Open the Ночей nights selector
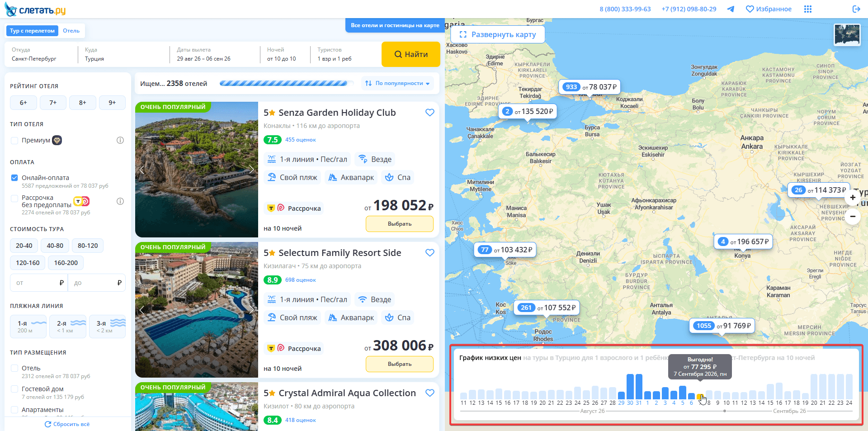Image resolution: width=868 pixels, height=431 pixels. pos(285,54)
